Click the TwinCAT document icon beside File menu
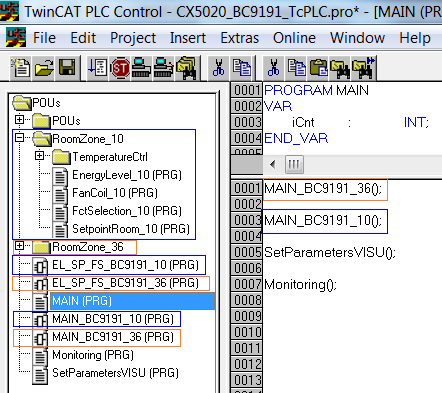This screenshot has height=393, width=442. (x=16, y=37)
